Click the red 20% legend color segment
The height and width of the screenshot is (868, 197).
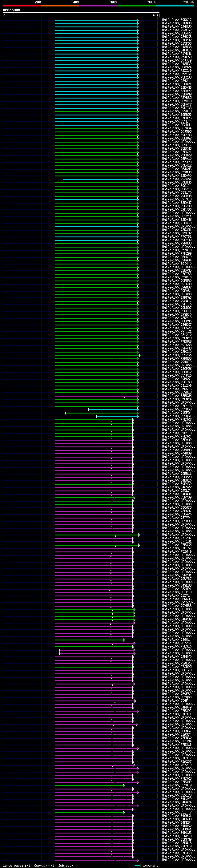coord(22,6)
